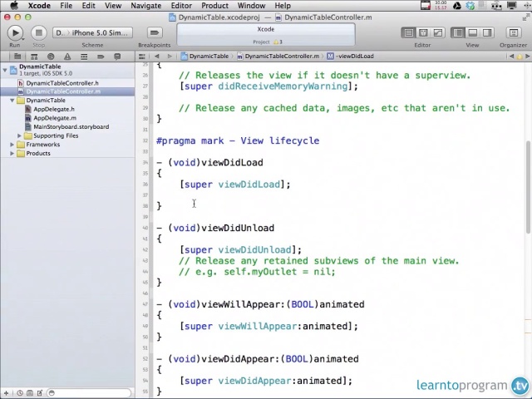Select the Version editor mode
532x399 pixels.
(438, 33)
